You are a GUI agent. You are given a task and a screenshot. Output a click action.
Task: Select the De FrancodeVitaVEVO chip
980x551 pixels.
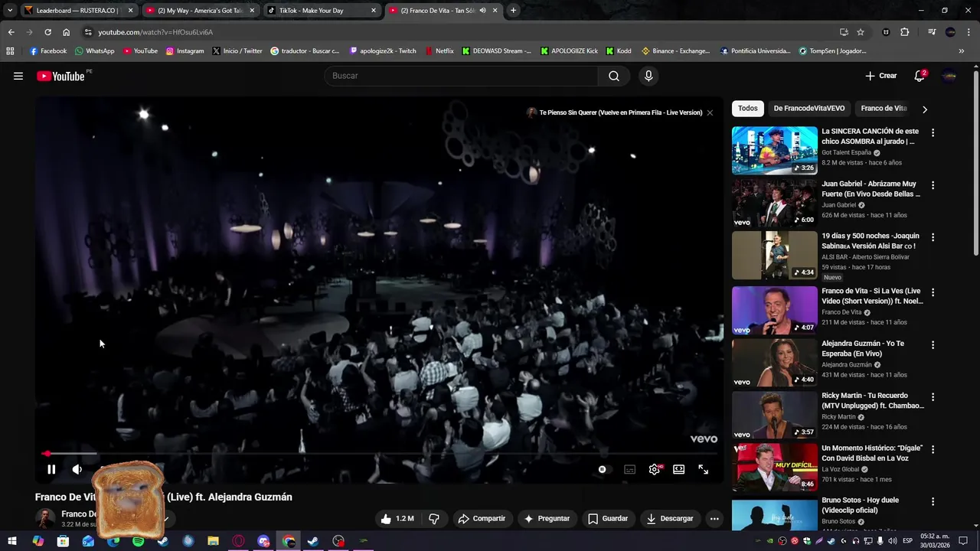tap(809, 108)
